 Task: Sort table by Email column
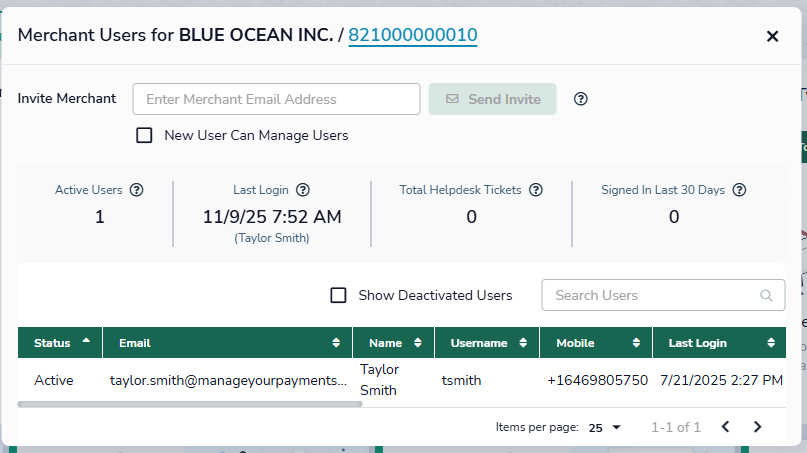227,343
